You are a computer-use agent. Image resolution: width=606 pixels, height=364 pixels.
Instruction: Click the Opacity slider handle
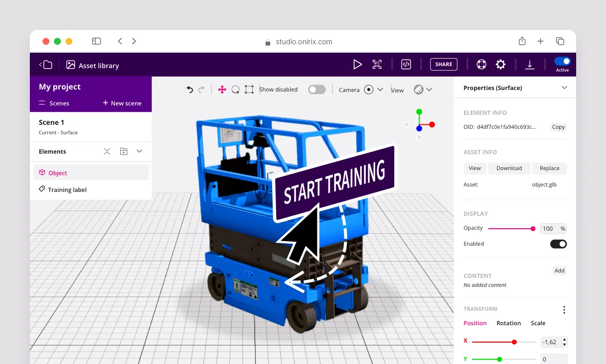(x=533, y=229)
